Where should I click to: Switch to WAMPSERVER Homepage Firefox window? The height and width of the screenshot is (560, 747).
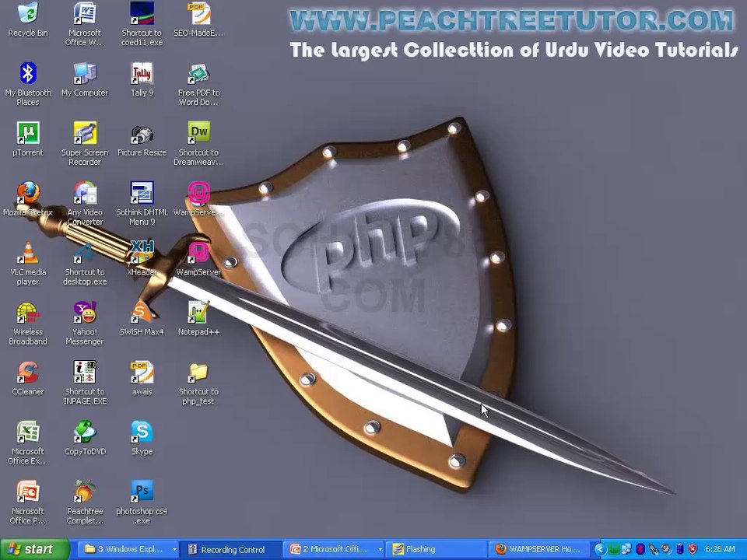pos(540,550)
